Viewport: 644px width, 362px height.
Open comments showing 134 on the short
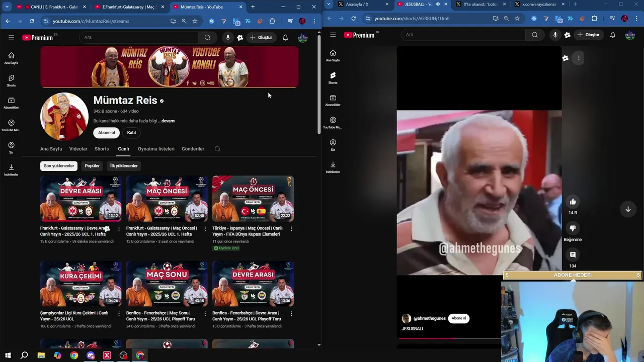573,255
